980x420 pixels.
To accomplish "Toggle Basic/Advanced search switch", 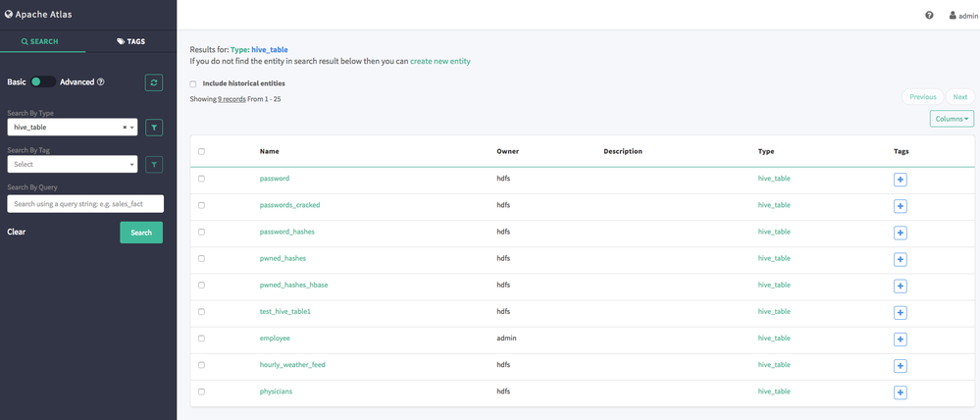I will coord(43,81).
